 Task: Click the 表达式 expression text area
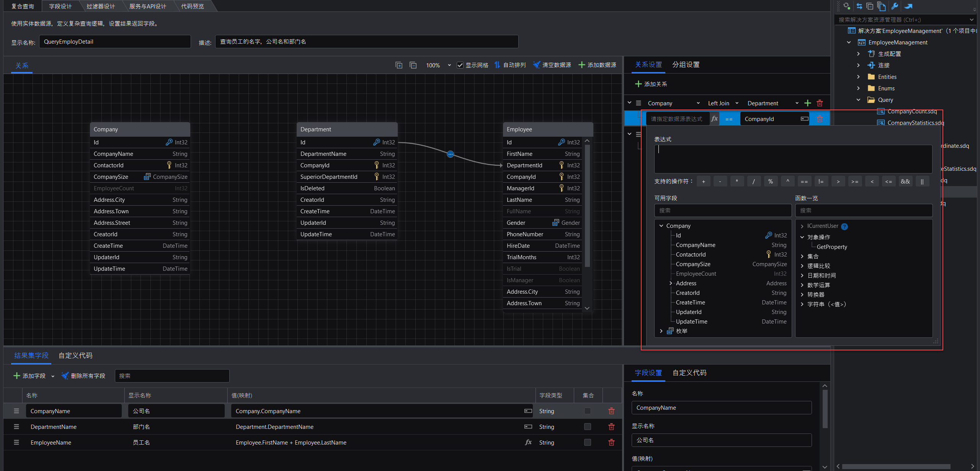793,159
